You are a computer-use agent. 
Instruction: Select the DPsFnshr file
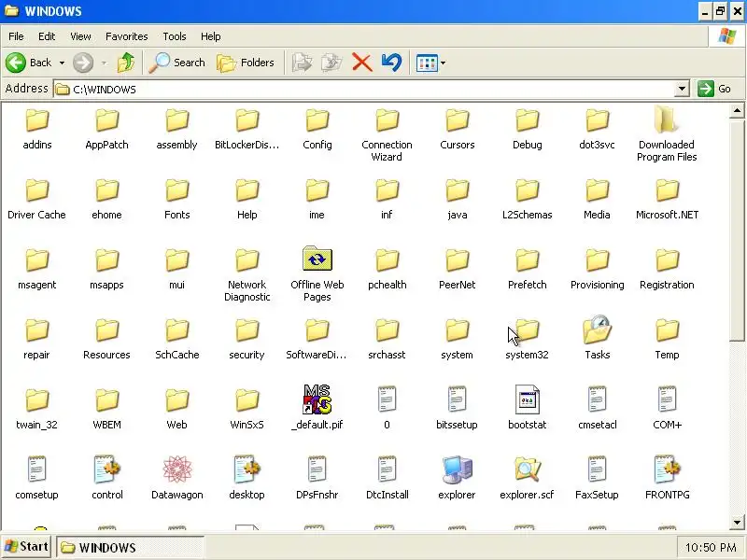pyautogui.click(x=317, y=478)
